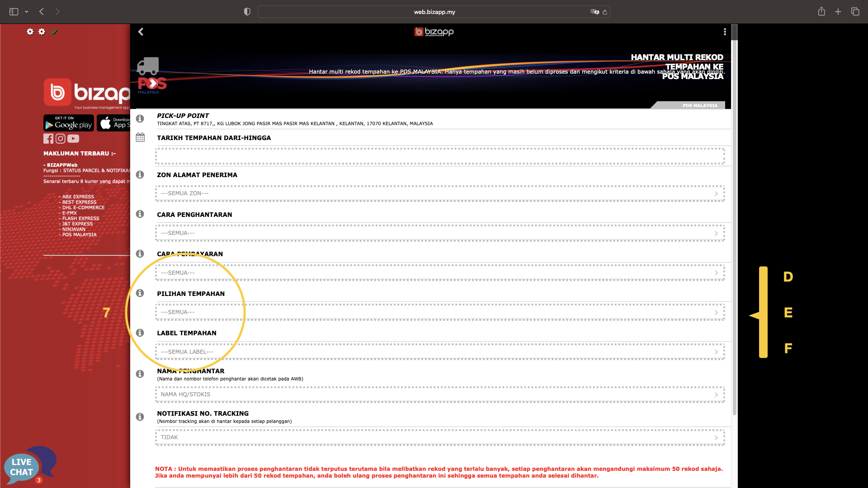The height and width of the screenshot is (488, 868).
Task: Click the pick-up address text TINGKAT ATAS
Action: tap(295, 124)
